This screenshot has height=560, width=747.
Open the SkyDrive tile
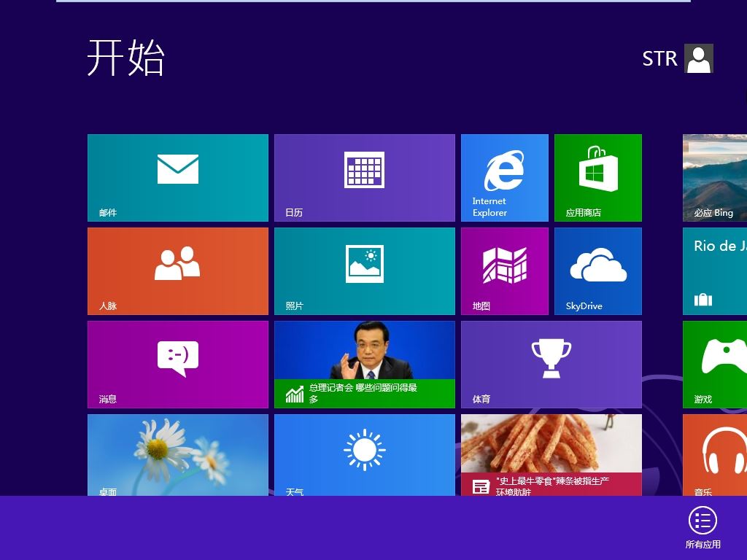coord(598,271)
